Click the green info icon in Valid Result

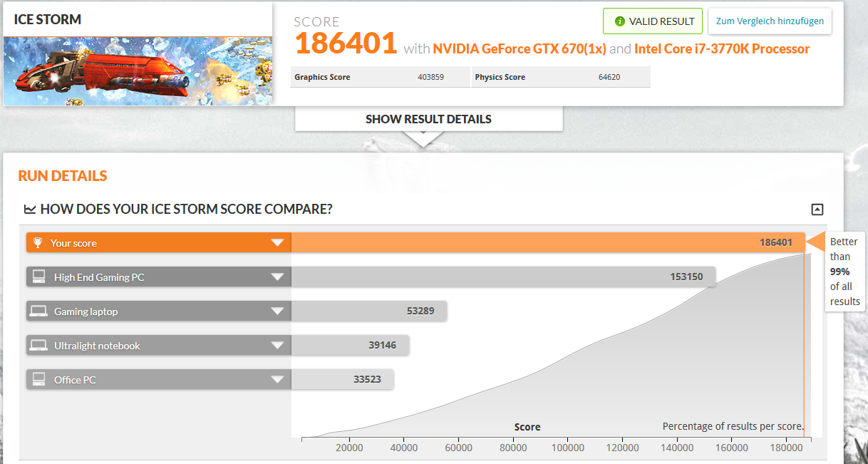pyautogui.click(x=620, y=21)
